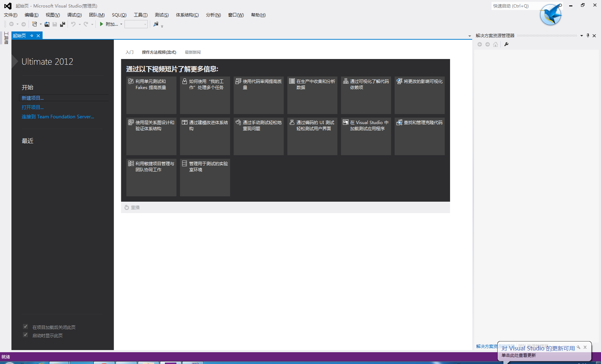Select the 操作方法视频(流式) tab
The image size is (601, 364).
coord(159,52)
